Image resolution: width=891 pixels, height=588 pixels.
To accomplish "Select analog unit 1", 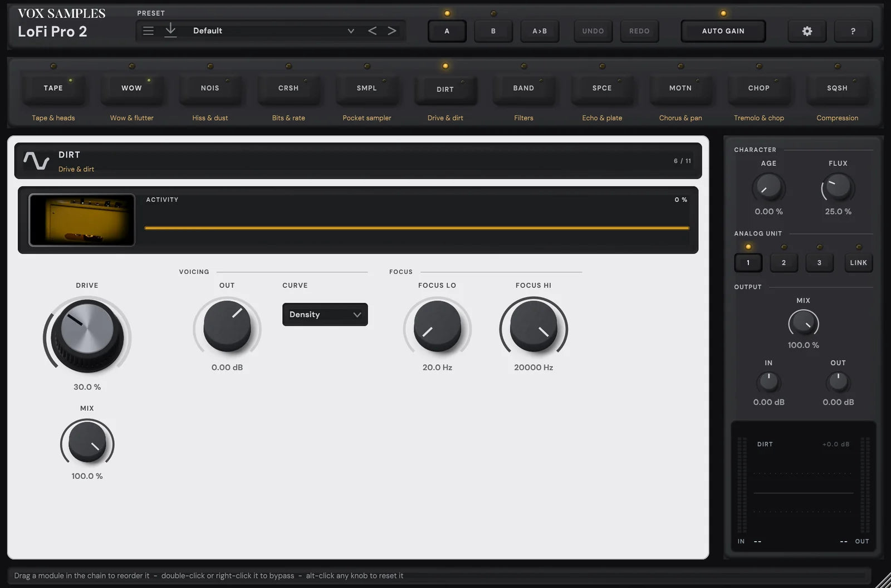I will pyautogui.click(x=748, y=263).
